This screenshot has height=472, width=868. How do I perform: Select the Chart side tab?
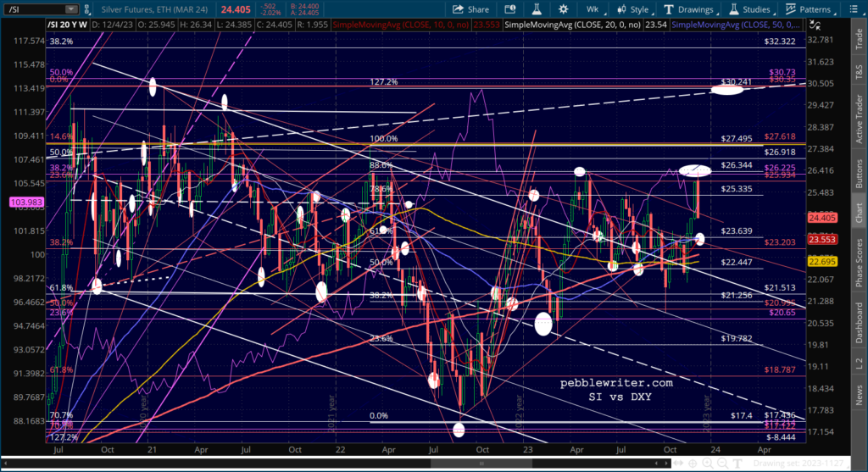point(859,213)
